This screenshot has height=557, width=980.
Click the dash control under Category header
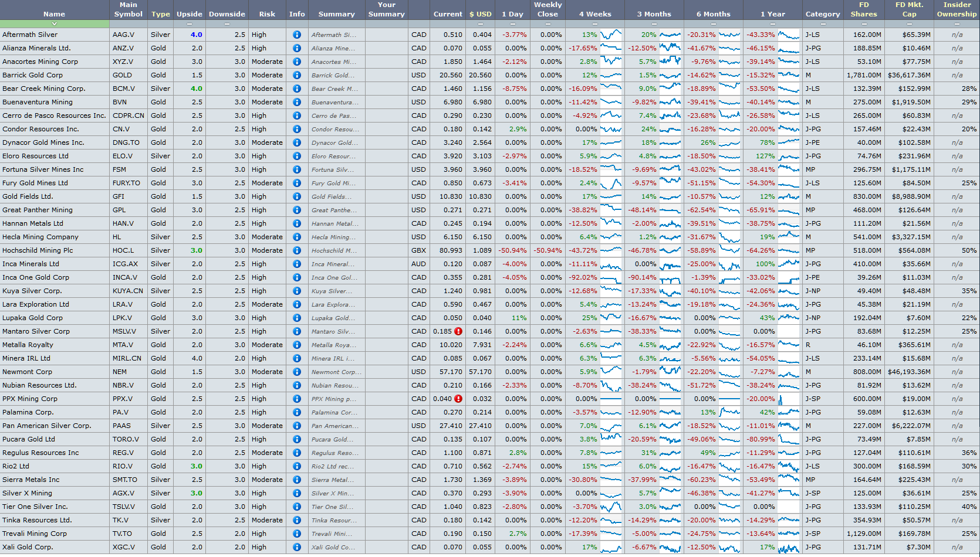click(822, 24)
